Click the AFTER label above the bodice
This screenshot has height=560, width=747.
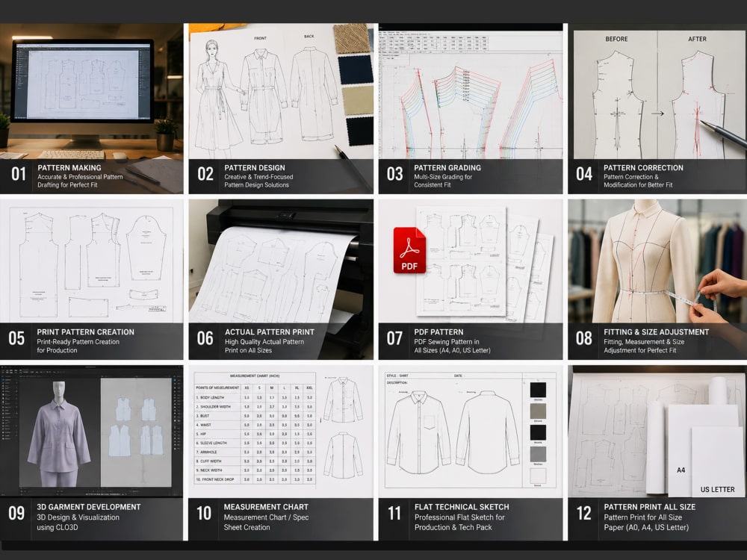[x=697, y=39]
